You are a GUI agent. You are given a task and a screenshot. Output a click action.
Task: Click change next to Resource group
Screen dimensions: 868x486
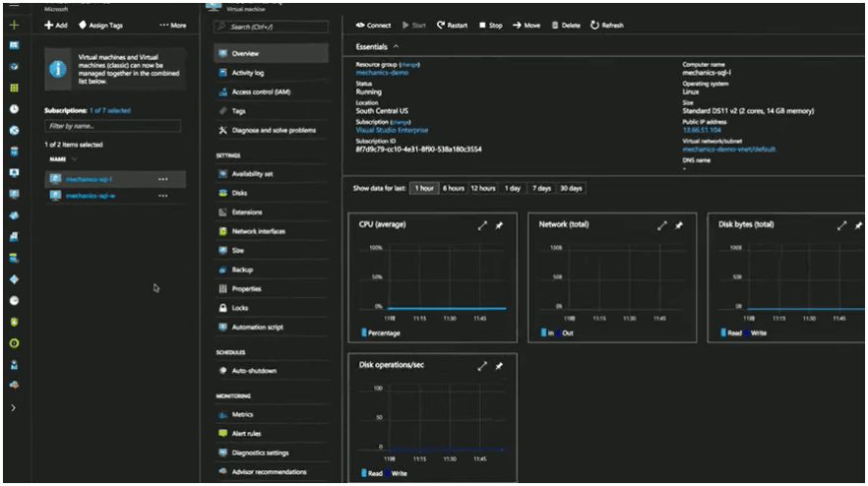click(409, 65)
